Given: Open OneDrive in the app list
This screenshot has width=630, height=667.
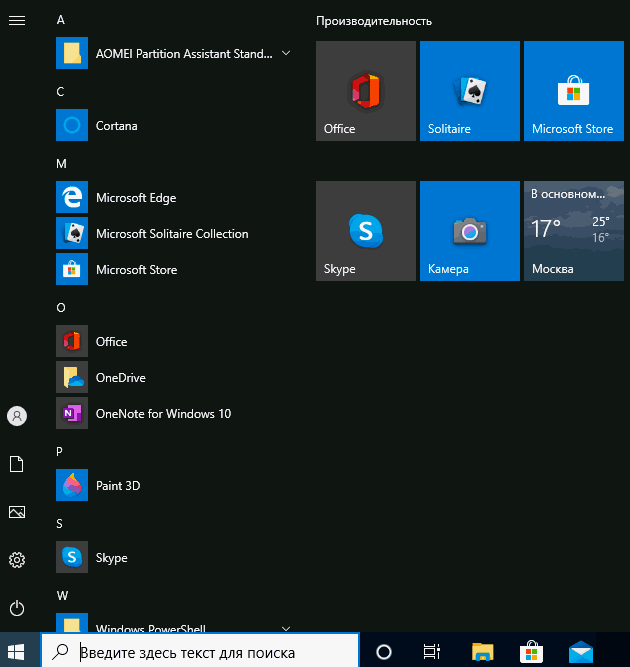Looking at the screenshot, I should click(x=174, y=377).
